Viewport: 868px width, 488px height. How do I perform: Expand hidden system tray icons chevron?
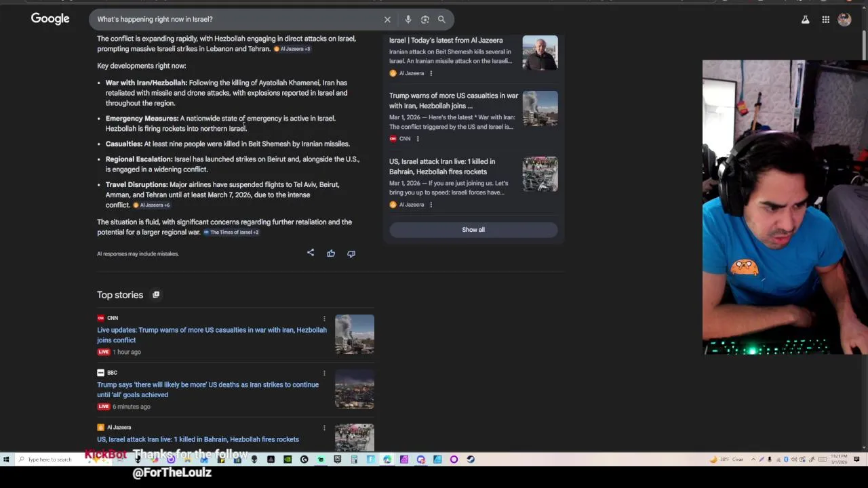[x=753, y=460]
